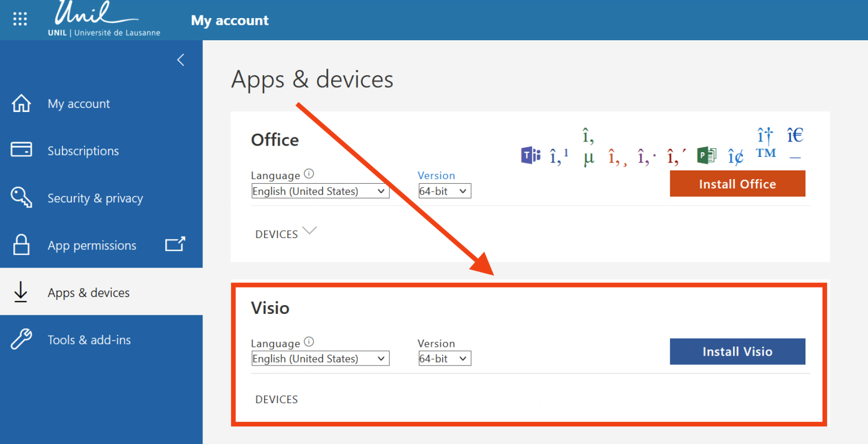Image resolution: width=868 pixels, height=444 pixels.
Task: Click the info icon beside Office Language
Action: 309,174
